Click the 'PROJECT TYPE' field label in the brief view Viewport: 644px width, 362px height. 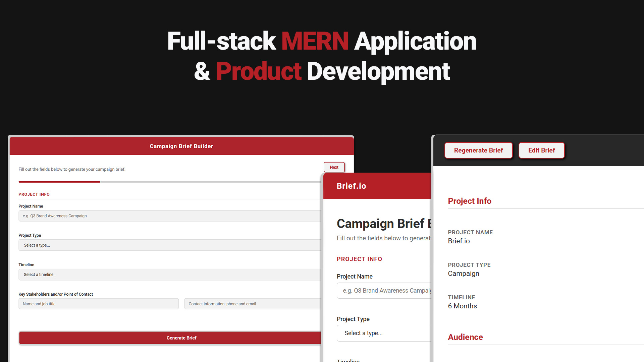click(469, 265)
